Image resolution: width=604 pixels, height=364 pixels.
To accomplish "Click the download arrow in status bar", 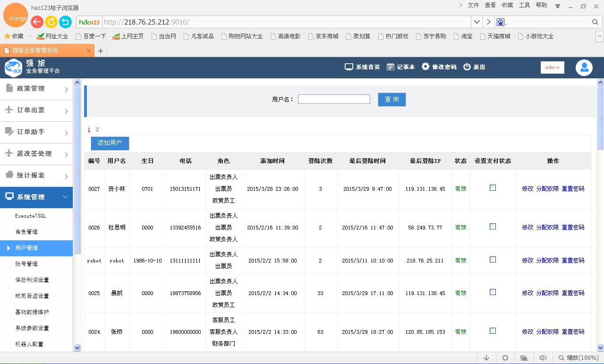I will coord(486,358).
